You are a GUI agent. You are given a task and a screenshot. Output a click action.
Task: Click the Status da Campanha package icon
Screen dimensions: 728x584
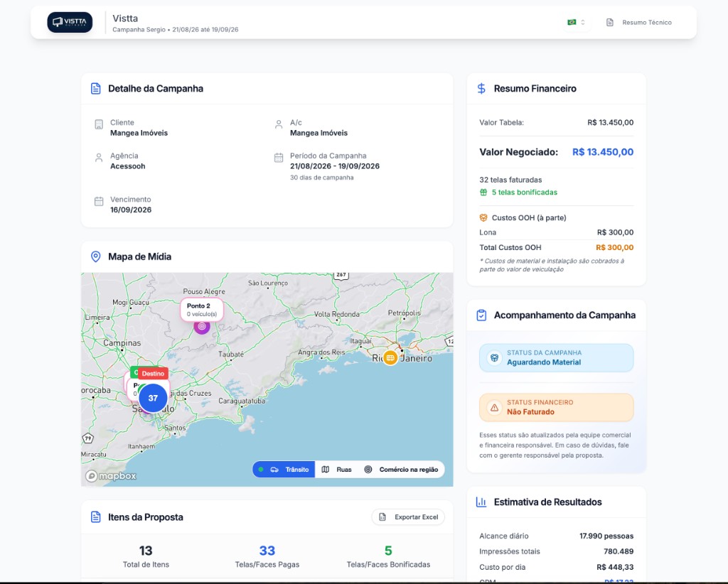tap(495, 357)
